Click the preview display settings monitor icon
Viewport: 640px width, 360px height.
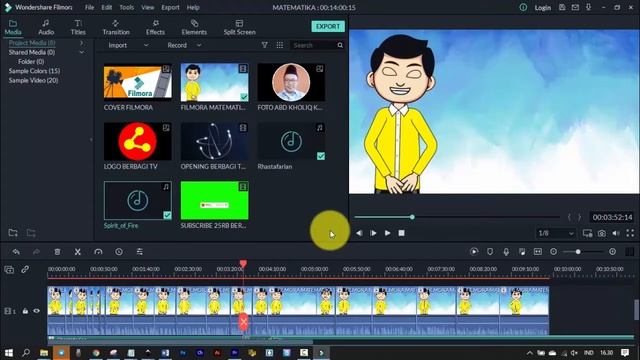[x=587, y=233]
